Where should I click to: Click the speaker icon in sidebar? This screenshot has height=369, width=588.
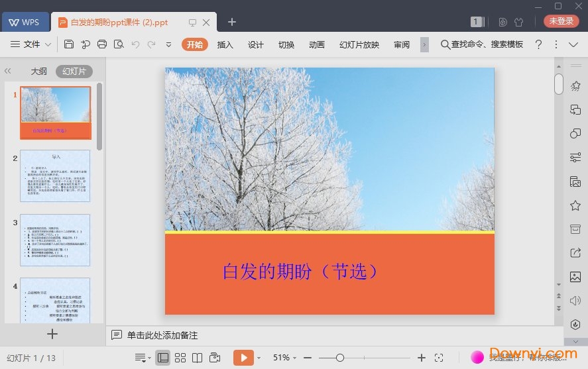[575, 301]
